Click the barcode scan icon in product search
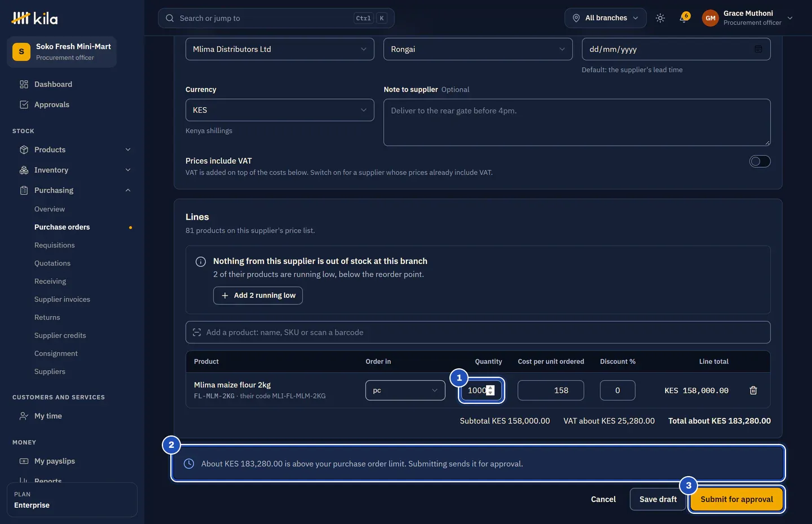The width and height of the screenshot is (812, 524). click(x=197, y=332)
